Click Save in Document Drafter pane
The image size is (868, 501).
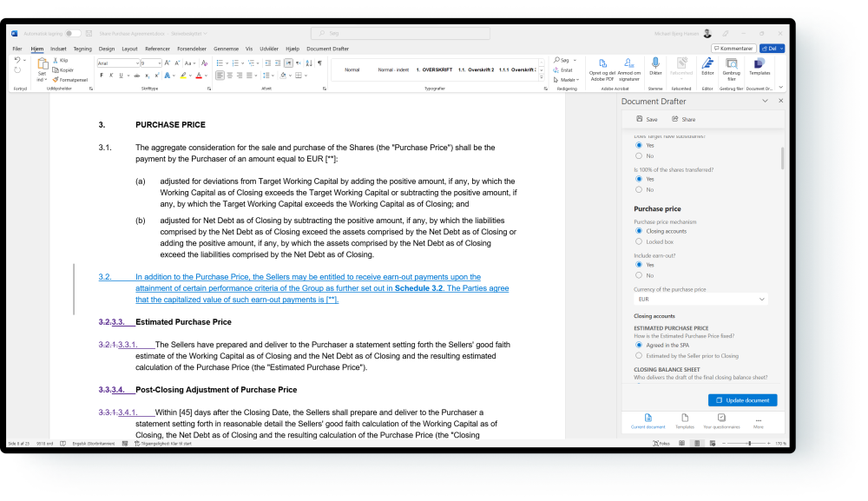point(647,120)
